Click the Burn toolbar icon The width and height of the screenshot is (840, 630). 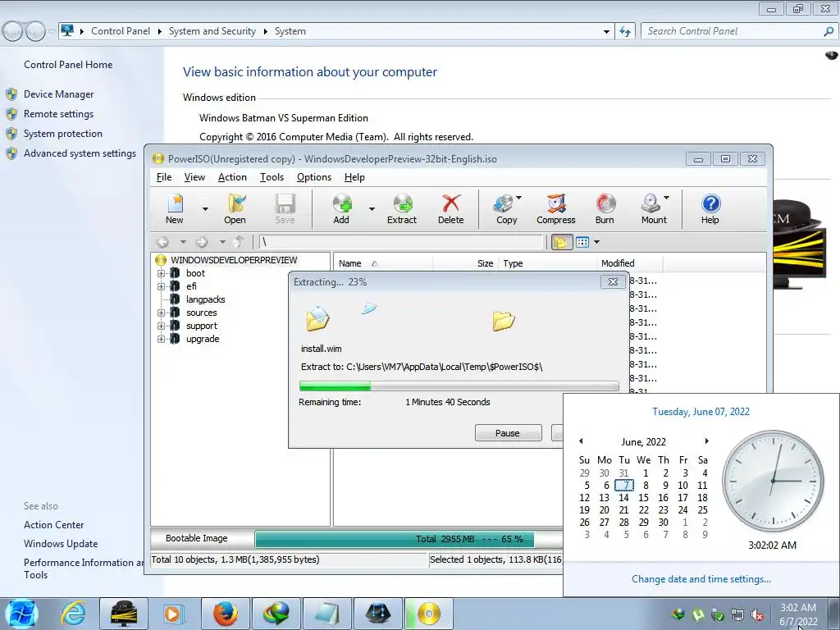click(x=605, y=208)
